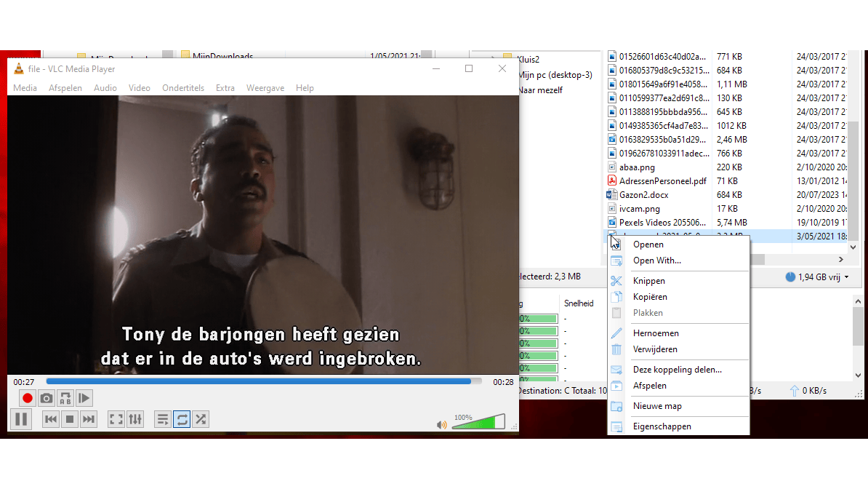
Task: Pause the video playback
Action: pos(21,419)
